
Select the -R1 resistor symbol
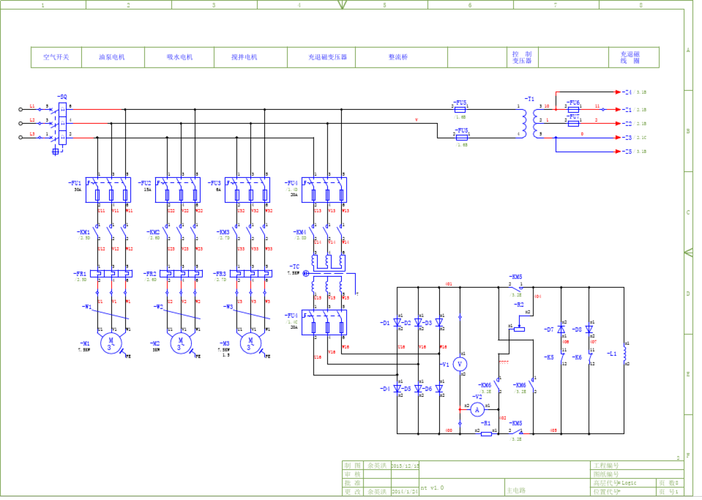pos(486,434)
